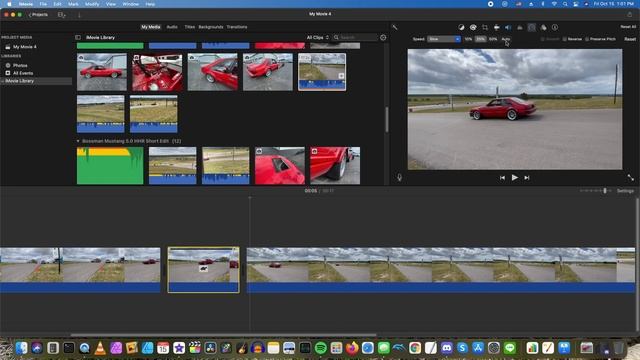Image resolution: width=640 pixels, height=360 pixels.
Task: Select All Events in sidebar
Action: [22, 73]
